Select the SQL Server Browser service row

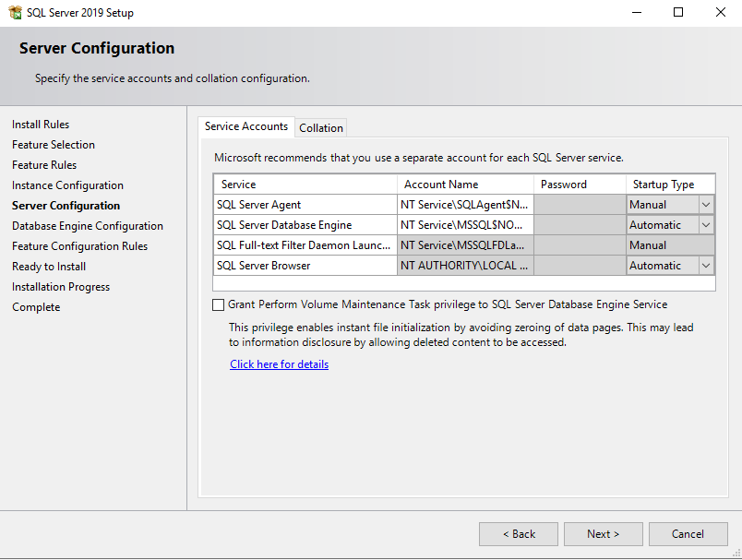pos(305,265)
